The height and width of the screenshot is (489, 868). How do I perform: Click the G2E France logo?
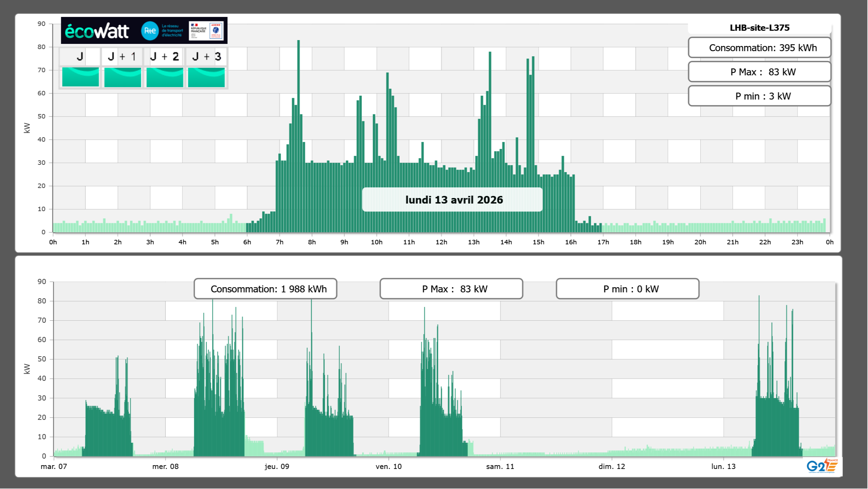click(822, 466)
